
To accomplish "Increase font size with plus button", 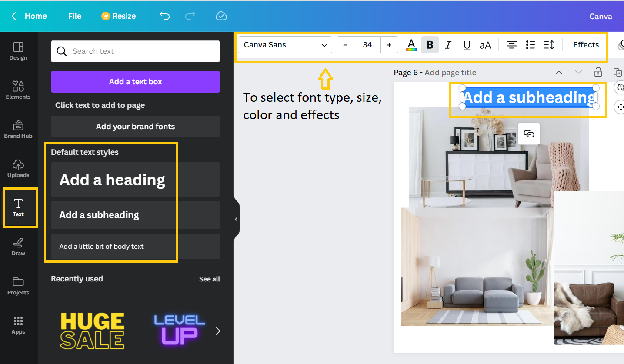I will coord(389,45).
